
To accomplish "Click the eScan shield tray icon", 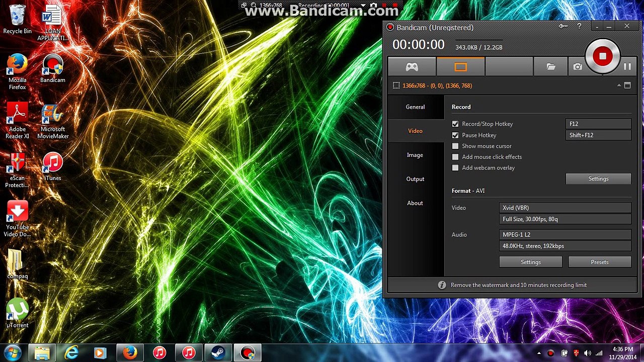I will [x=576, y=353].
